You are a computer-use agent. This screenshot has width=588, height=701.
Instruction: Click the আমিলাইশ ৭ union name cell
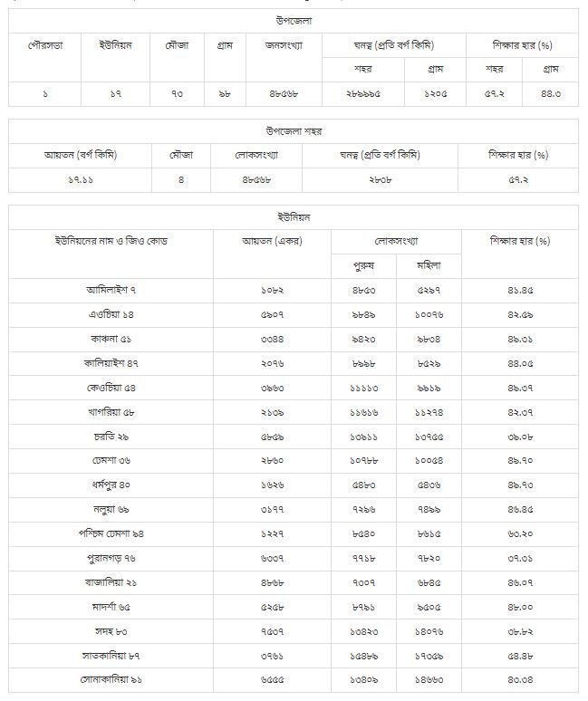[111, 291]
